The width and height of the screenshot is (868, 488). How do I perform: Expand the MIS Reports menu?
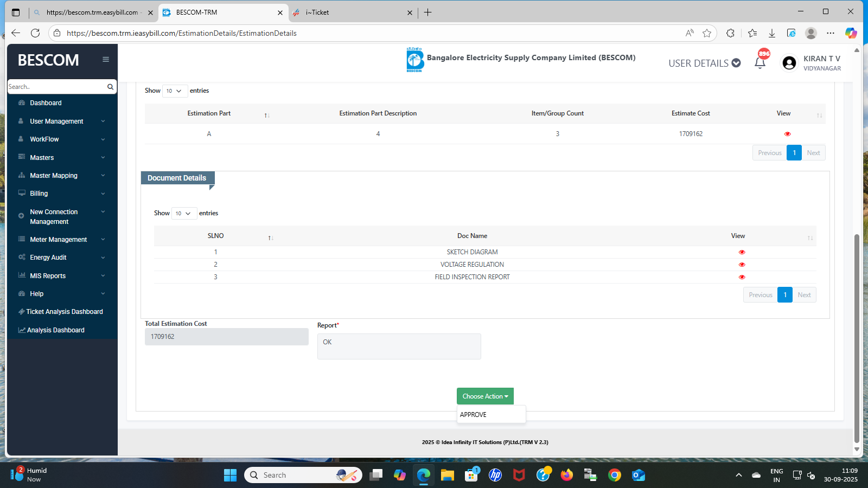(x=62, y=276)
